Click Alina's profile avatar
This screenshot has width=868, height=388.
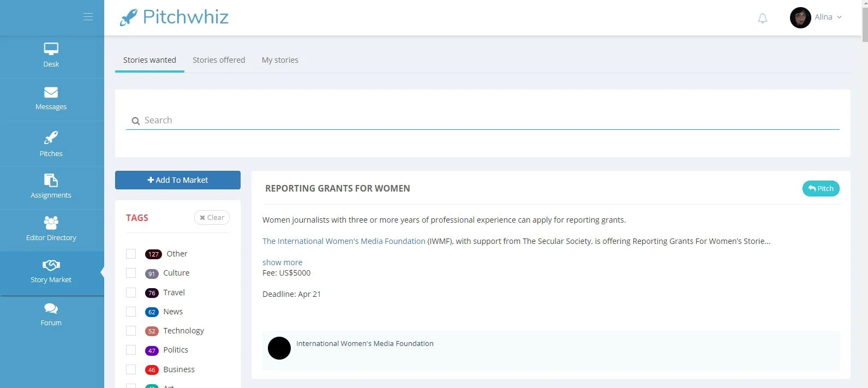coord(800,17)
